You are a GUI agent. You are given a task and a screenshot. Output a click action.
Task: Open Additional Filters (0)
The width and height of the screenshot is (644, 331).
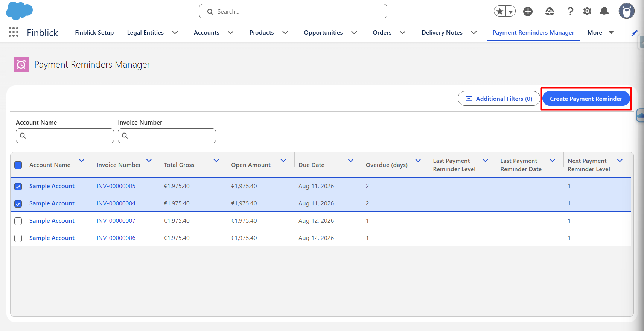tap(499, 99)
